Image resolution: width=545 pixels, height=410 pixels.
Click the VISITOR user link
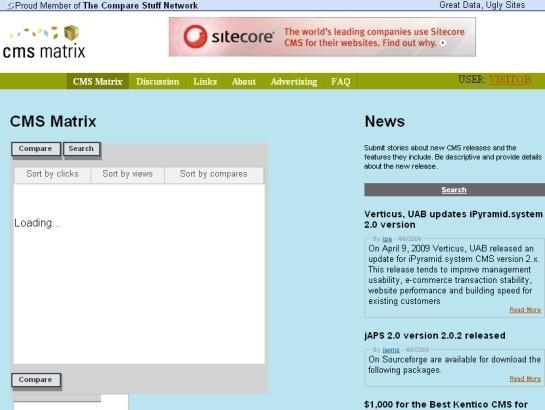click(510, 80)
